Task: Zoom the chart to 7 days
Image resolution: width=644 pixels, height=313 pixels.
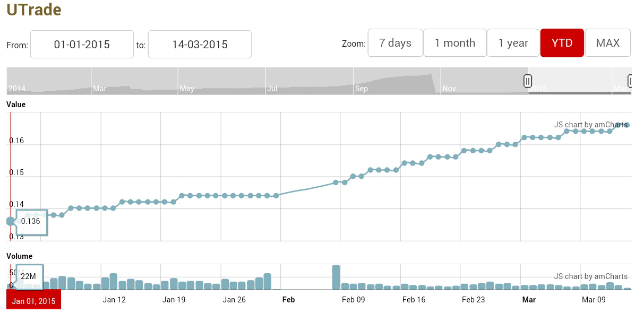Action: coord(395,43)
